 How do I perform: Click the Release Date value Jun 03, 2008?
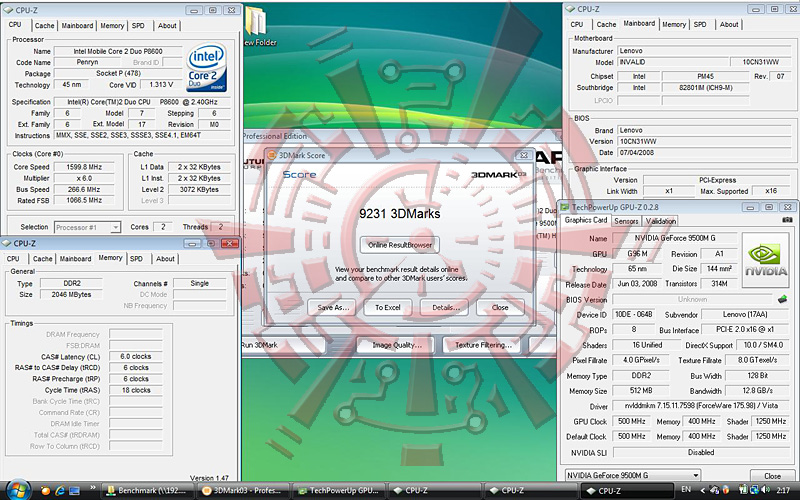tap(637, 283)
